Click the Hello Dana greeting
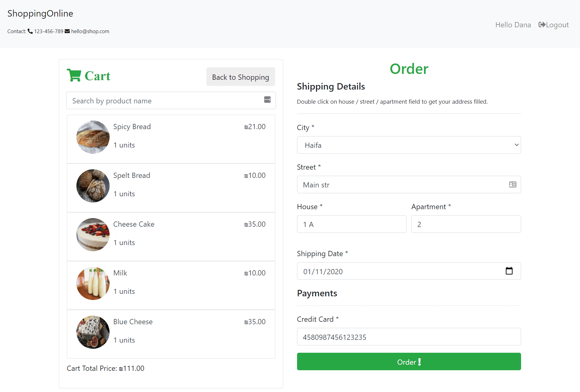The height and width of the screenshot is (392, 580). pyautogui.click(x=513, y=25)
